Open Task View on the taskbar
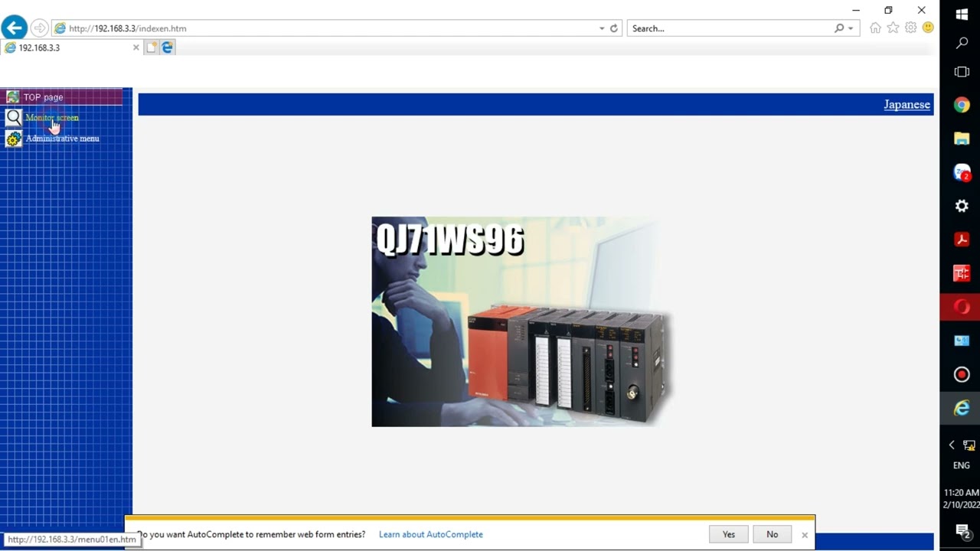980x551 pixels. tap(962, 73)
